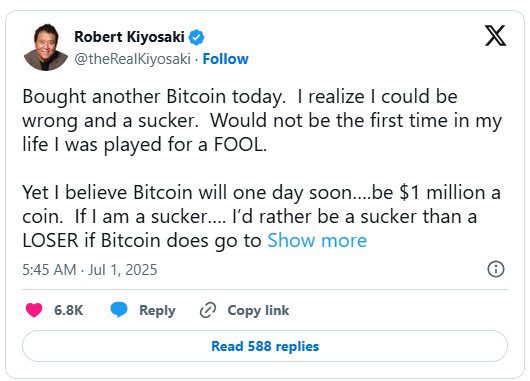Click the blue verified badge icon

196,37
